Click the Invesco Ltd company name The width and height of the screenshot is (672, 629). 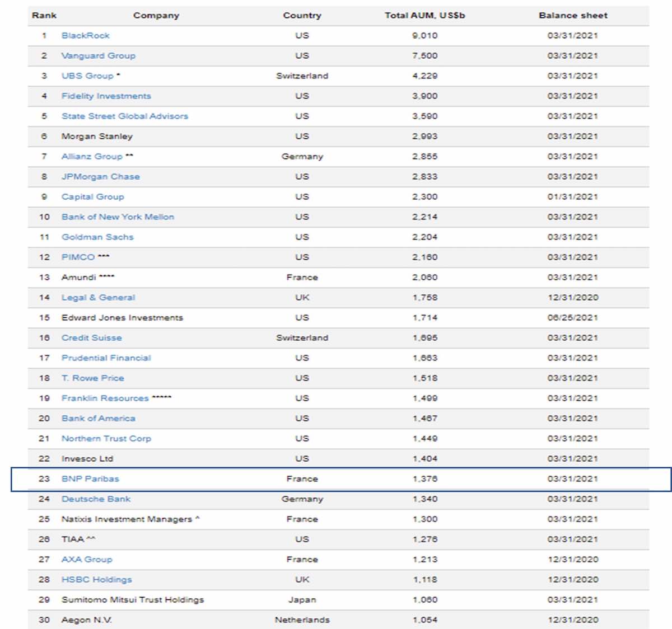pyautogui.click(x=87, y=458)
